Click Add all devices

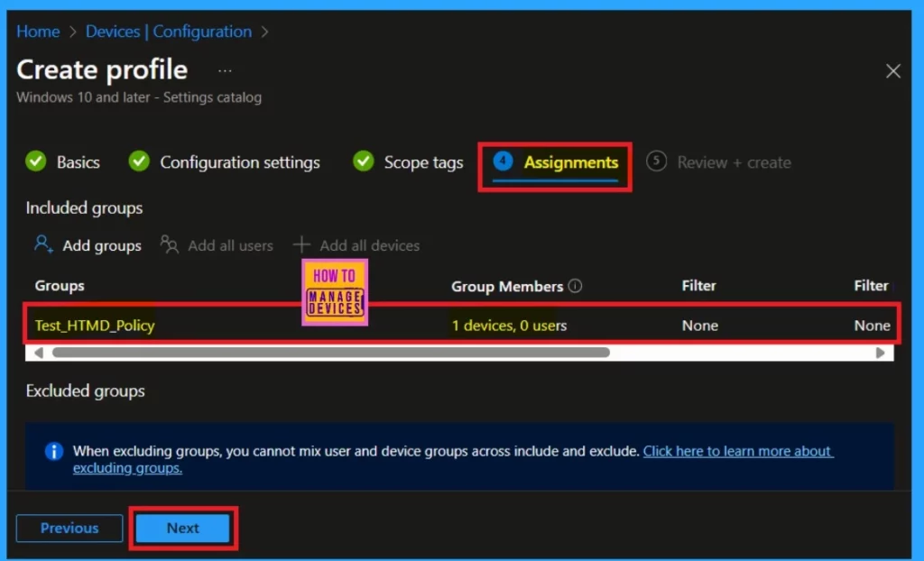tap(356, 245)
